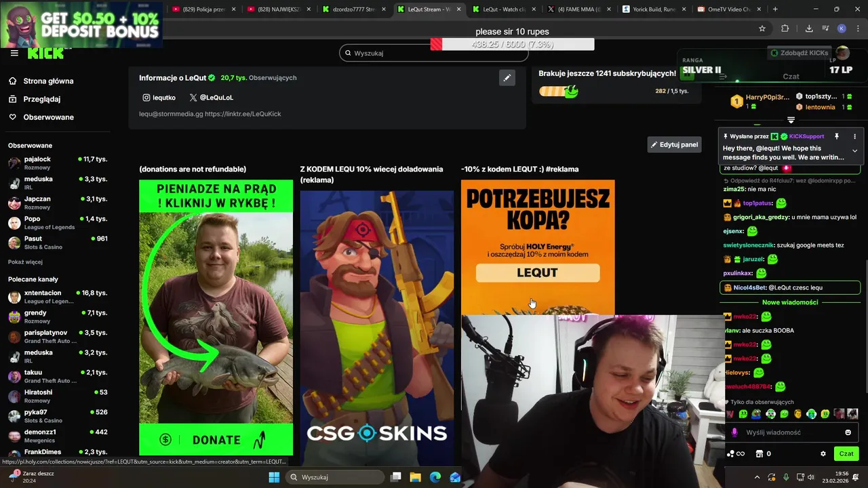Click the subscriber goal progress bar
The height and width of the screenshot is (488, 868).
(x=558, y=91)
